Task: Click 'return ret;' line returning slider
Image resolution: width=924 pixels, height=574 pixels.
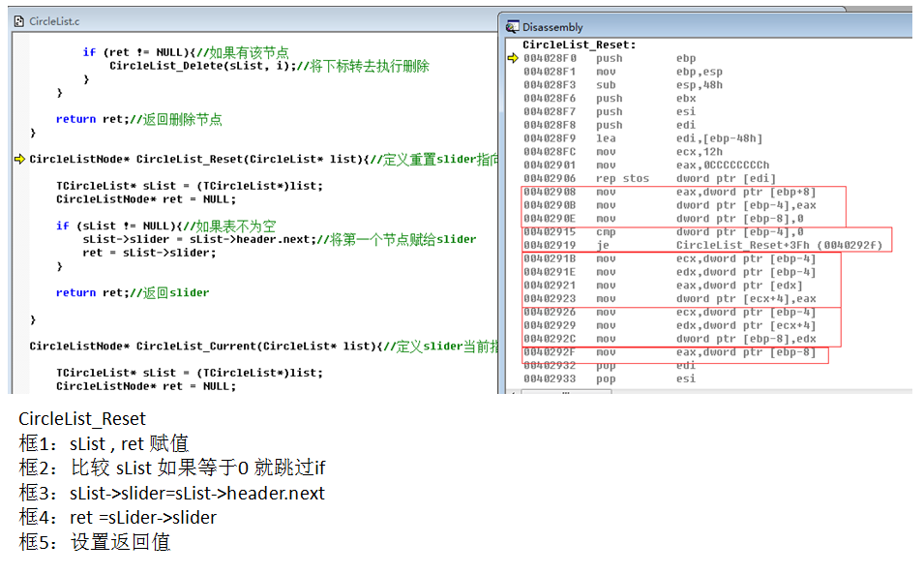Action: click(x=133, y=293)
